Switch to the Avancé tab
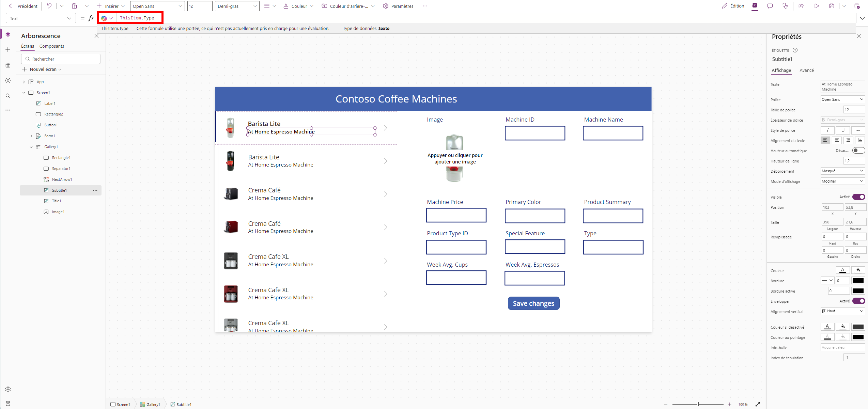 (807, 70)
